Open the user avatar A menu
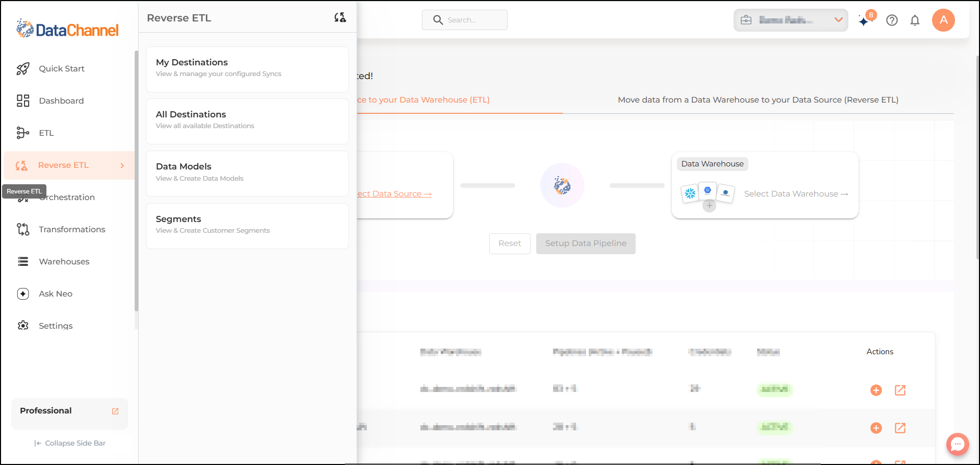The width and height of the screenshot is (980, 465). coord(943,20)
